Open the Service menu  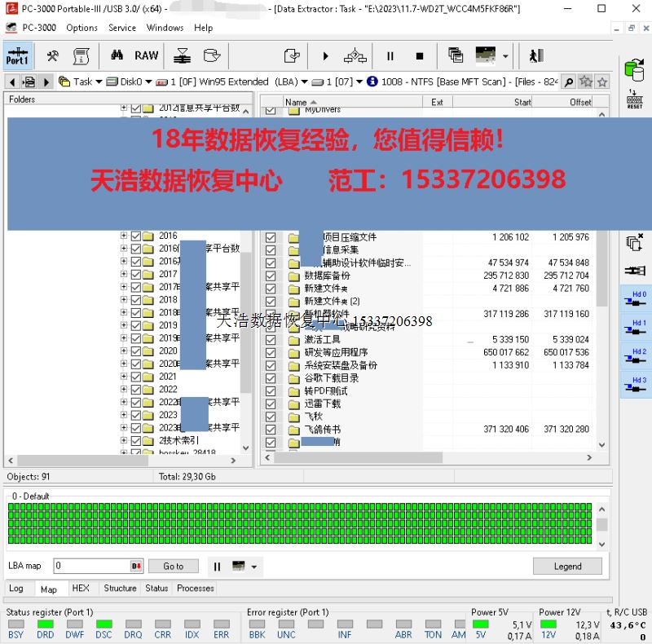tap(122, 28)
